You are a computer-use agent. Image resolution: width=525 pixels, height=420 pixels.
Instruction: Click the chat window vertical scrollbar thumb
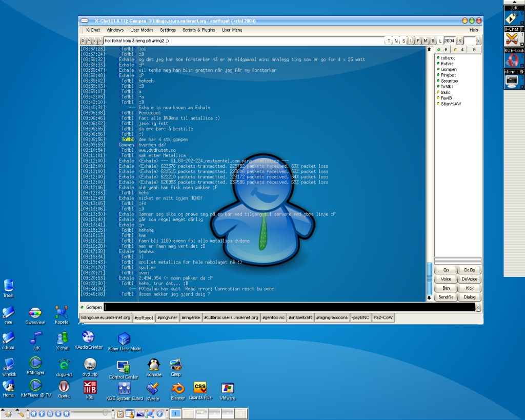[x=429, y=278]
